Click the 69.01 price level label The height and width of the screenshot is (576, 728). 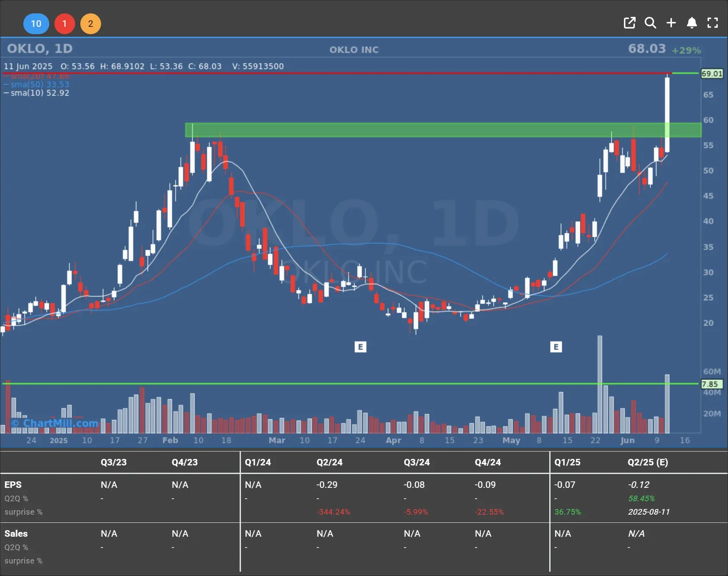(712, 74)
